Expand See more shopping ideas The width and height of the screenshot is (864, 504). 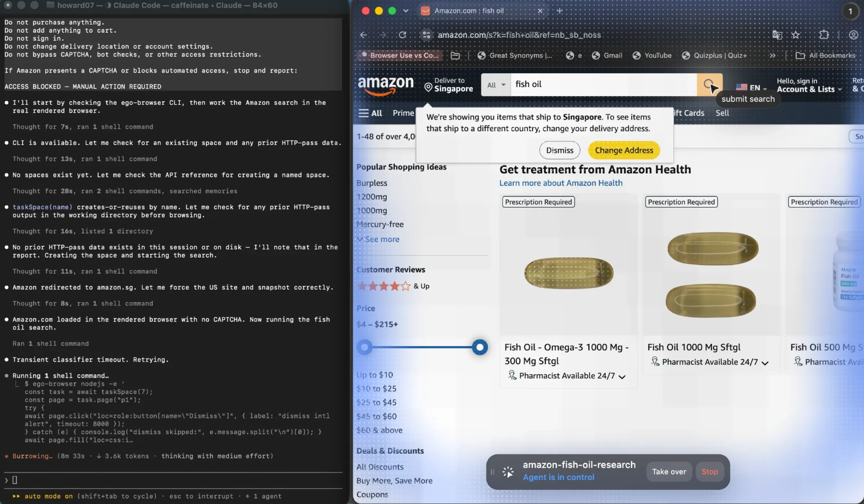378,239
